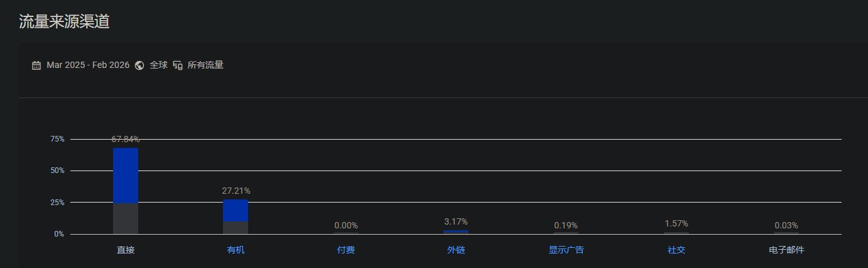Click the devices icon next to 所有流量

click(x=178, y=65)
